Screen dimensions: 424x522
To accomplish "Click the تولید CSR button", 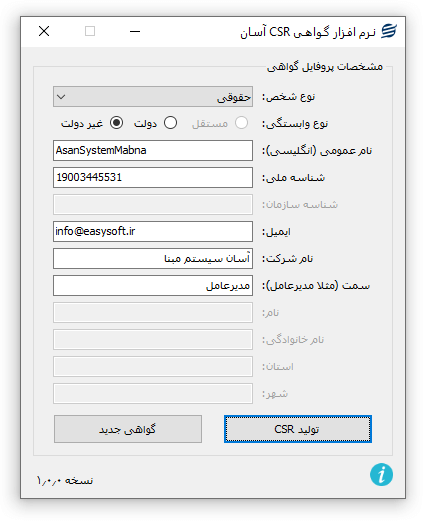I will [x=298, y=429].
